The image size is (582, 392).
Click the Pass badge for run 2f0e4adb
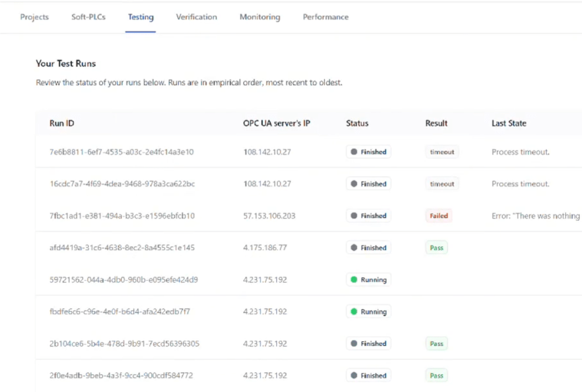pos(436,376)
